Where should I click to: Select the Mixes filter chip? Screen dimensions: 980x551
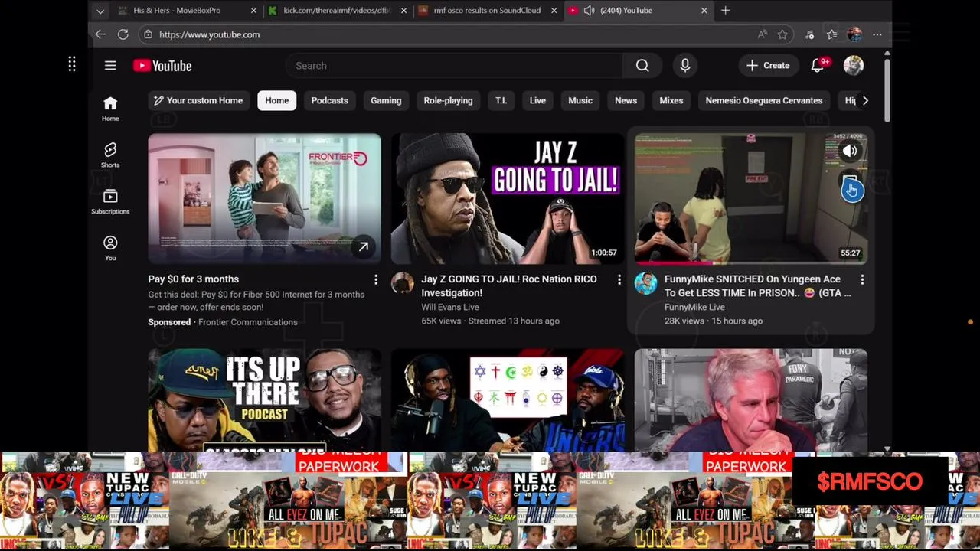(671, 100)
